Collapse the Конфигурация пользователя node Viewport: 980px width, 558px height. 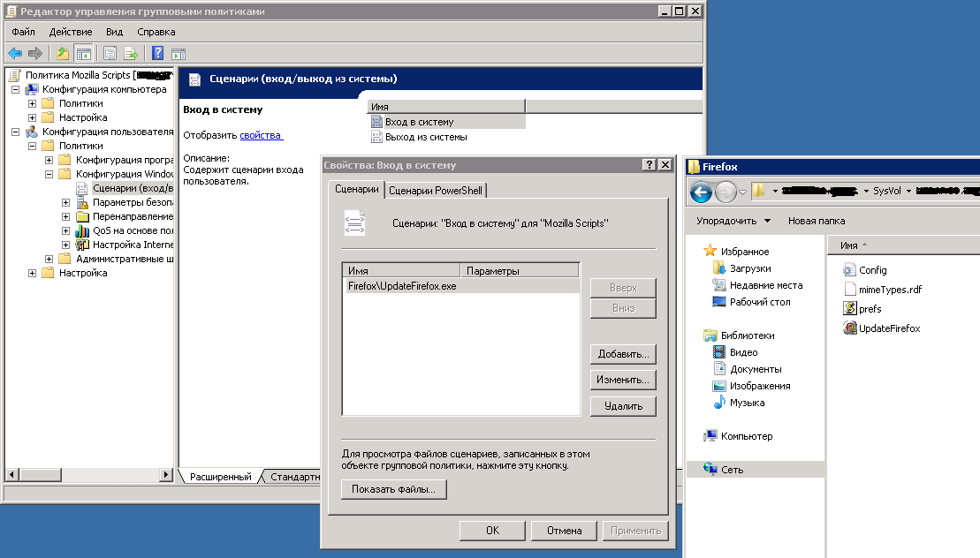(16, 132)
